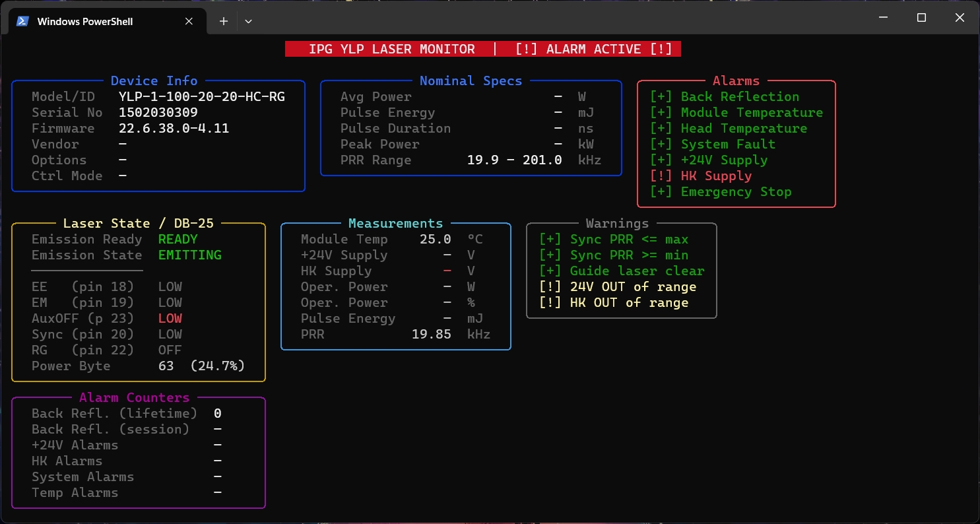
Task: Click the [+] marker beside System Fault
Action: point(661,145)
